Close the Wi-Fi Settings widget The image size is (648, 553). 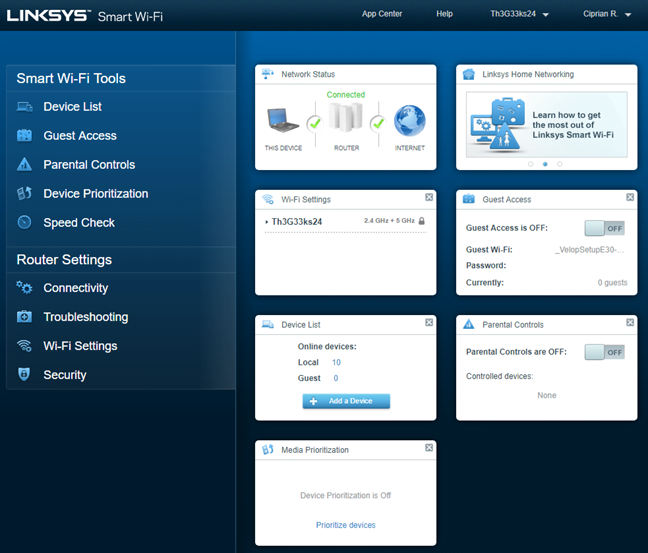pos(429,197)
